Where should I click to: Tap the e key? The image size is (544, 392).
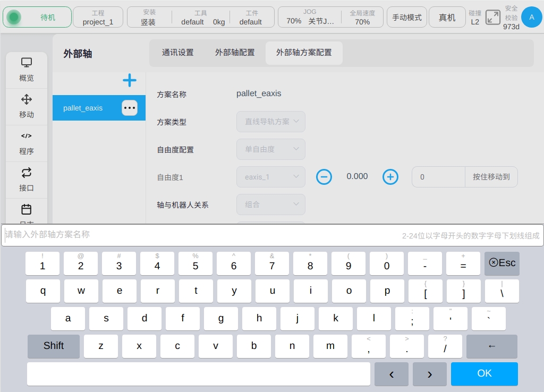(120, 291)
